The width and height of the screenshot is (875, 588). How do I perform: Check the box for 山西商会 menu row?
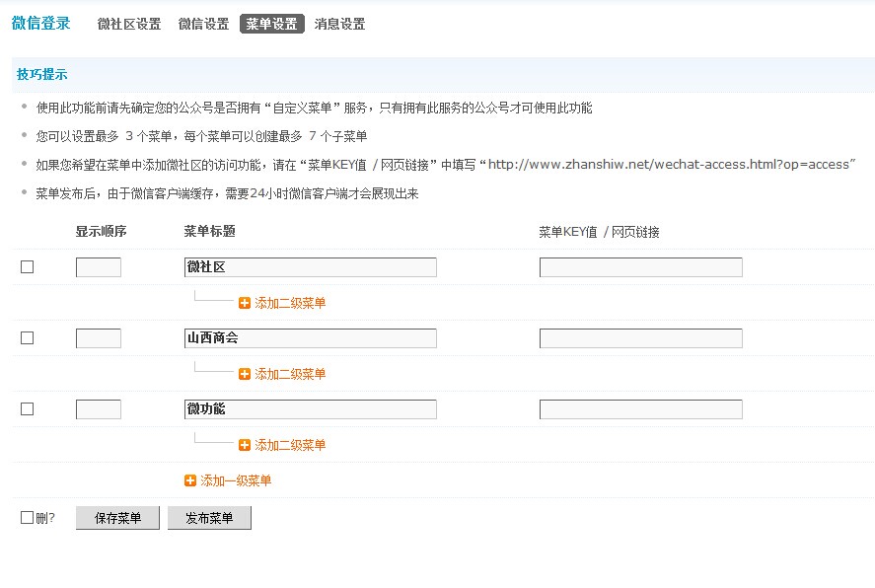point(28,337)
